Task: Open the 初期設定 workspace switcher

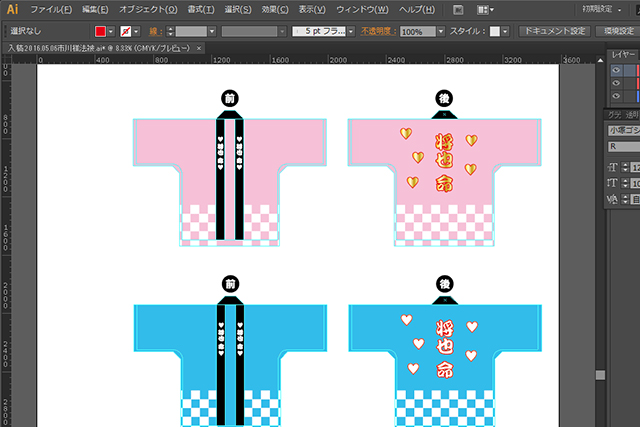Action: (602, 9)
